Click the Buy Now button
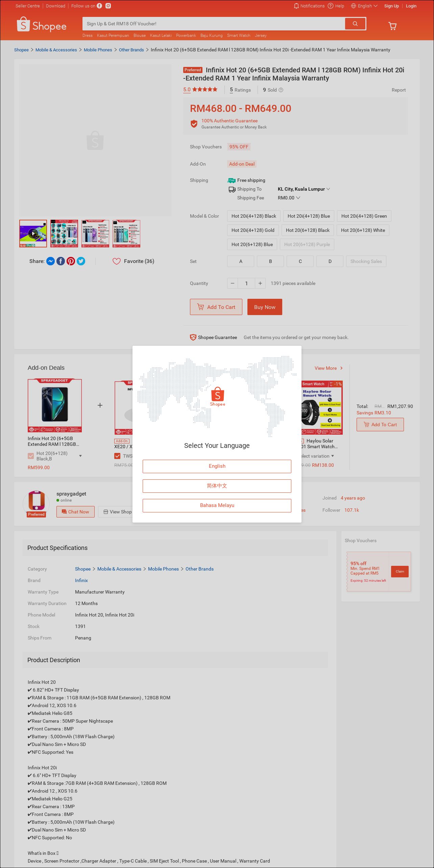The height and width of the screenshot is (868, 434). (x=265, y=307)
